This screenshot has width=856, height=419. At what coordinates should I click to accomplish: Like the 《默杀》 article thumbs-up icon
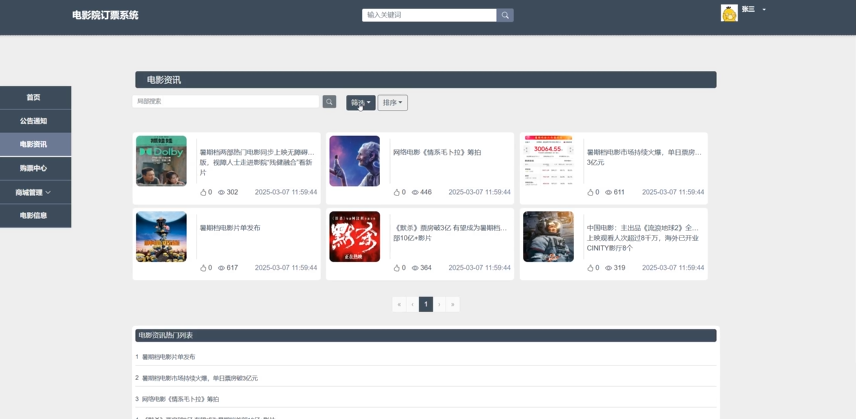click(397, 268)
